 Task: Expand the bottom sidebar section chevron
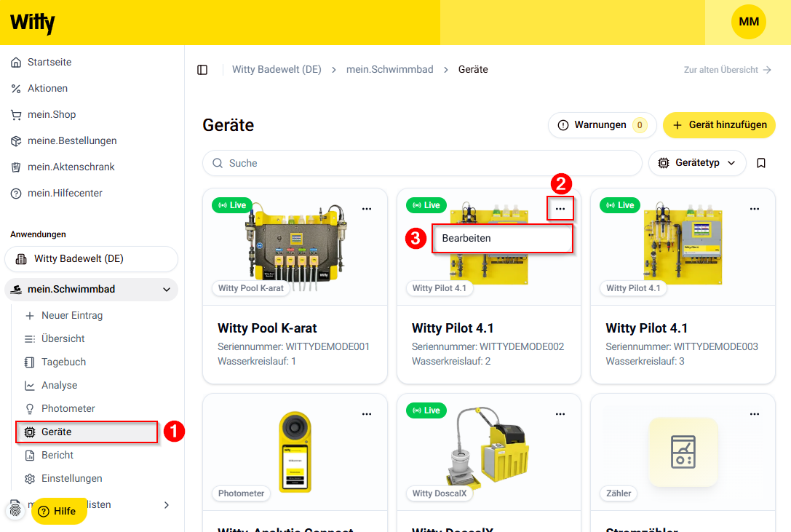(x=167, y=505)
